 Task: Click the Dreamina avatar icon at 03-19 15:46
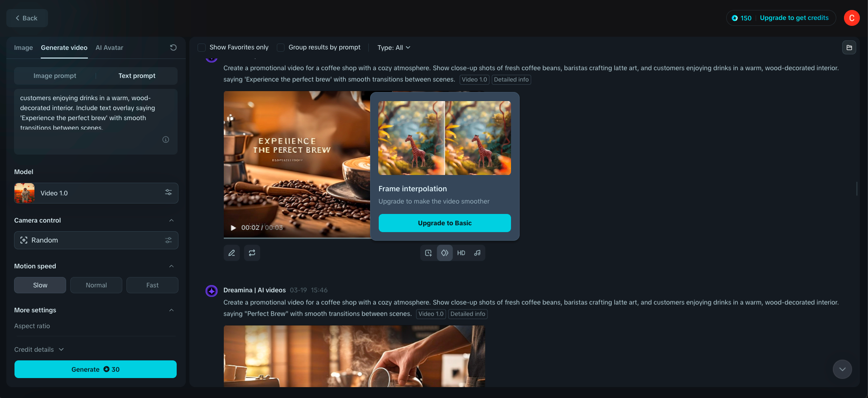pyautogui.click(x=212, y=291)
